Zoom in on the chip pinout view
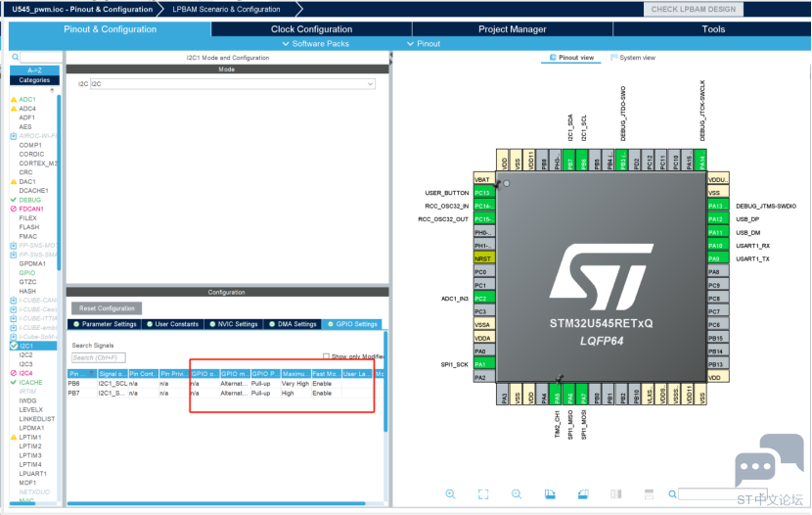 (450, 493)
